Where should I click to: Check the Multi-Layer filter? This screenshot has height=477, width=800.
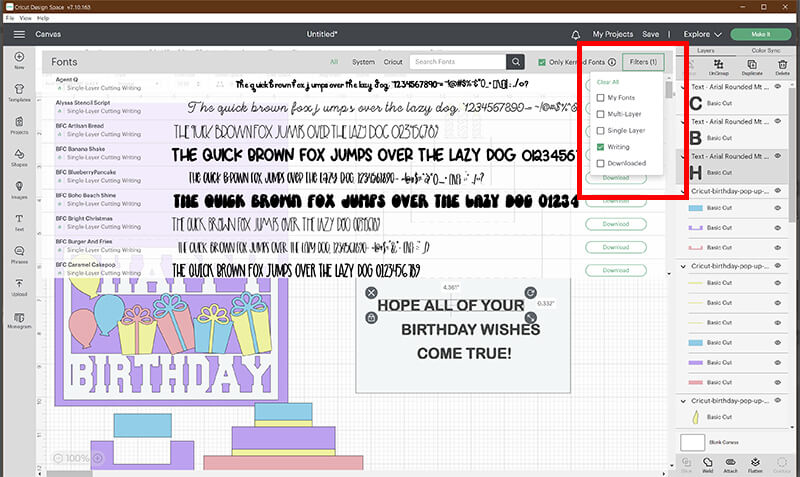[x=601, y=114]
